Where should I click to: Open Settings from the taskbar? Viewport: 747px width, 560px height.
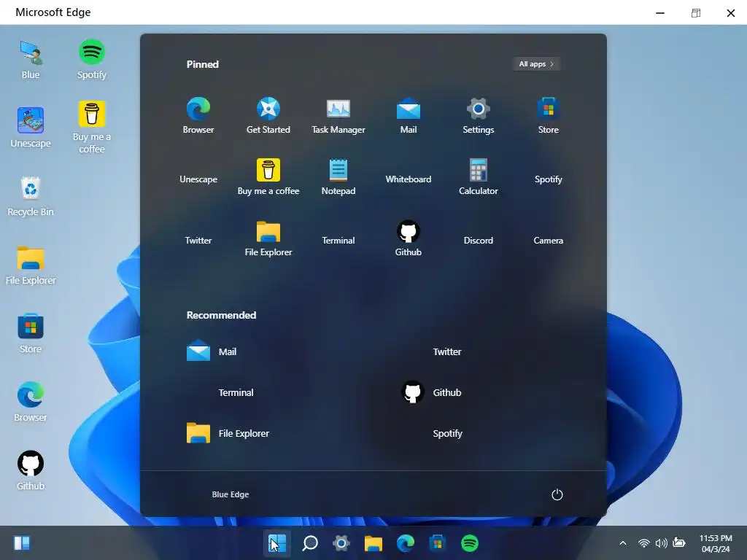point(341,542)
